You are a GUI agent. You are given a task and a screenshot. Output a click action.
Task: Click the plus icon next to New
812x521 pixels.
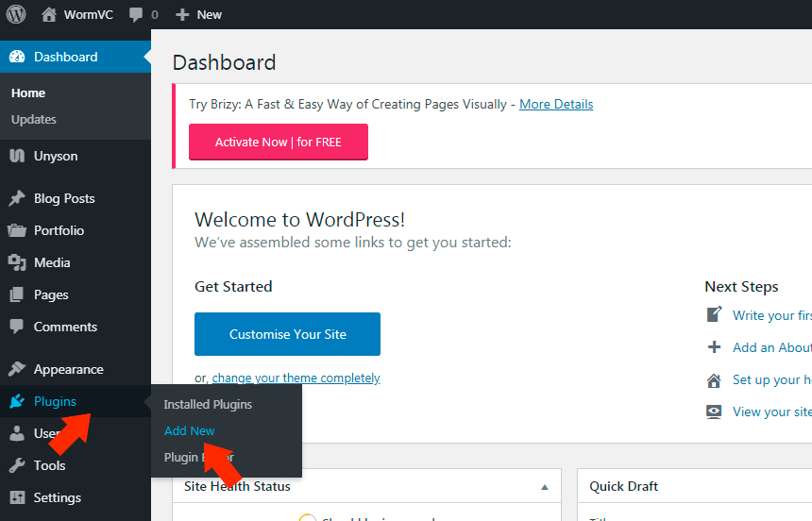tap(182, 14)
